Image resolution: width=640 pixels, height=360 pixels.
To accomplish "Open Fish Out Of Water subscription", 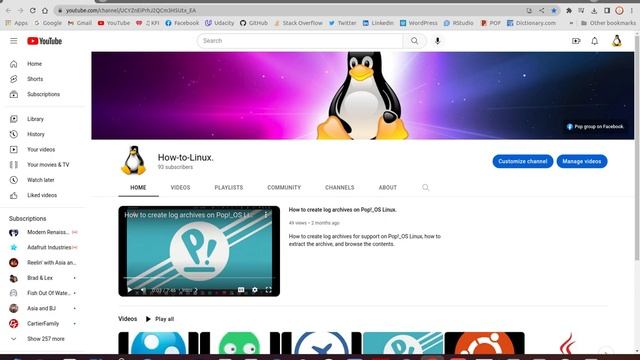I will 43,293.
